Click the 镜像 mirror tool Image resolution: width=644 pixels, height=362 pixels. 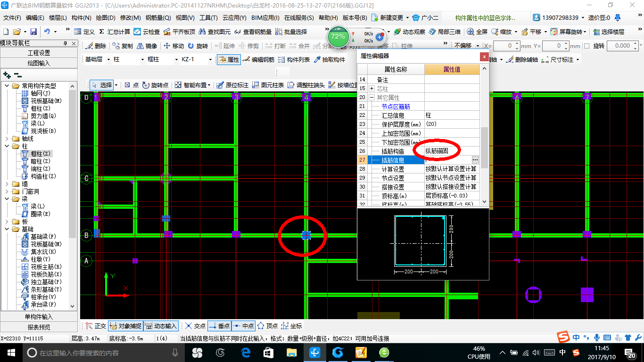(x=147, y=46)
